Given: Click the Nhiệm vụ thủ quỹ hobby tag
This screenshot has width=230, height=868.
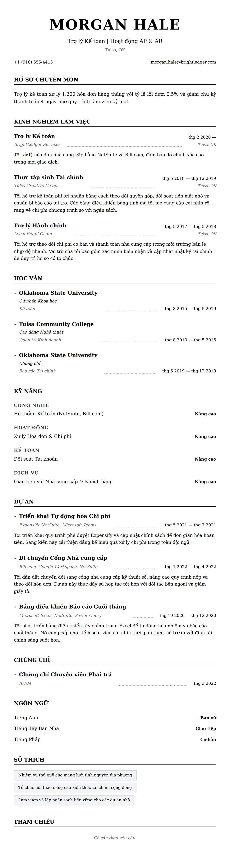Looking at the screenshot, I should (75, 775).
